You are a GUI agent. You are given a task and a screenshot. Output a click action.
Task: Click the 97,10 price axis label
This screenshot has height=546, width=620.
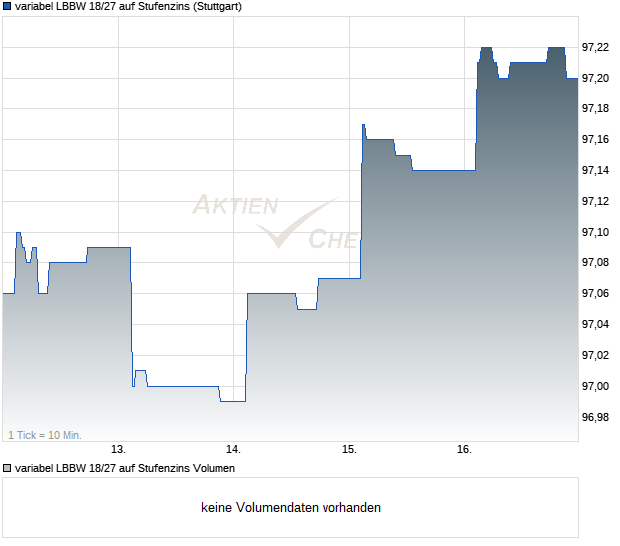tap(595, 232)
